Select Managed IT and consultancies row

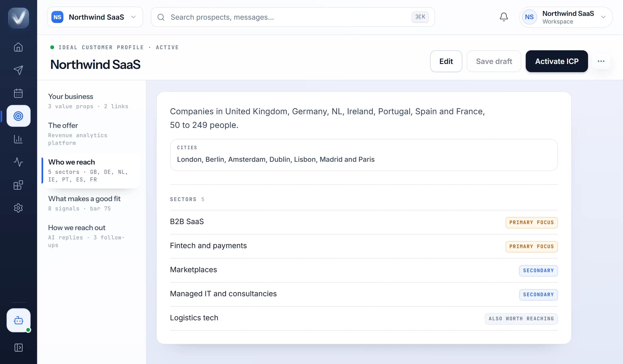click(x=364, y=294)
